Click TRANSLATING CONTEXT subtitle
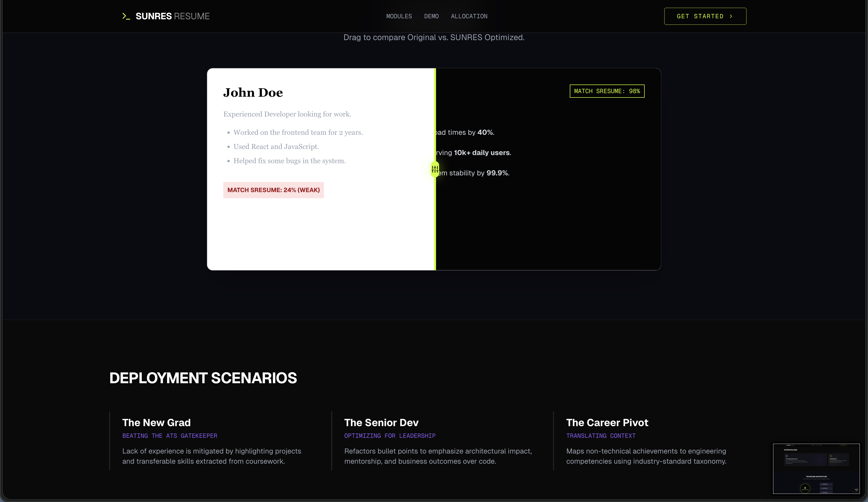Viewport: 868px width, 502px height. 600,436
